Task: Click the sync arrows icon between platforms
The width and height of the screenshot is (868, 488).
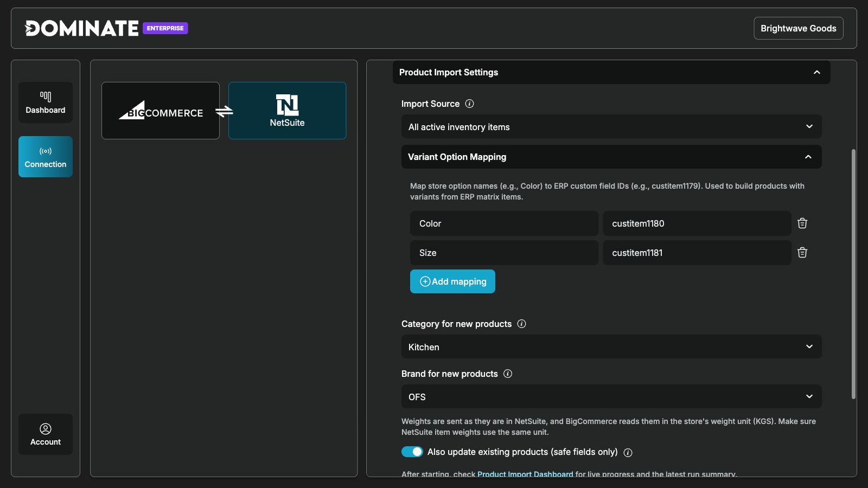Action: 224,111
